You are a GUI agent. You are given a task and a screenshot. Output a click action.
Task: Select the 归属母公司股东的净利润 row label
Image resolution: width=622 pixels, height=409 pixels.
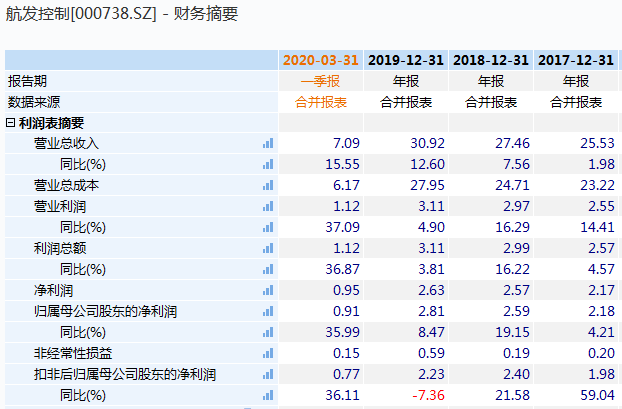105,311
